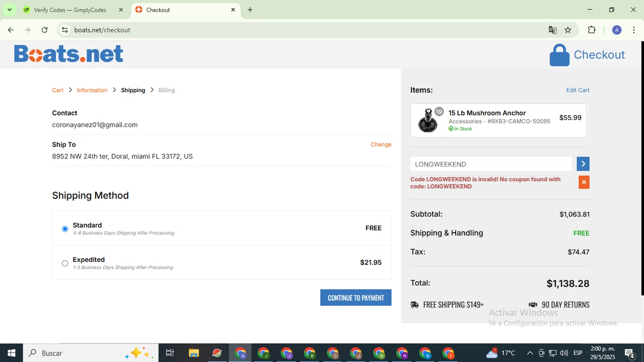Go back to the previous page

click(x=10, y=30)
